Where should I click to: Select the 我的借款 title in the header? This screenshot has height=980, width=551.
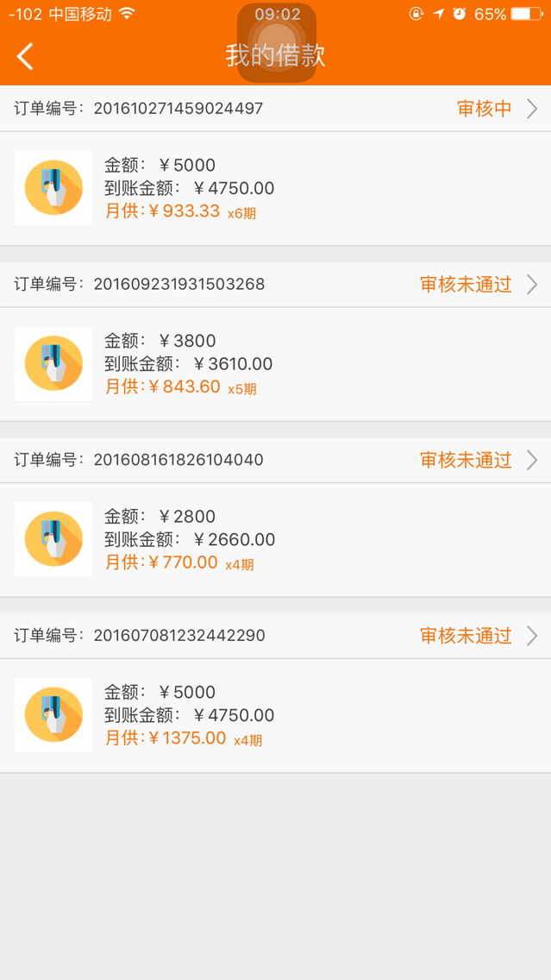(x=275, y=54)
